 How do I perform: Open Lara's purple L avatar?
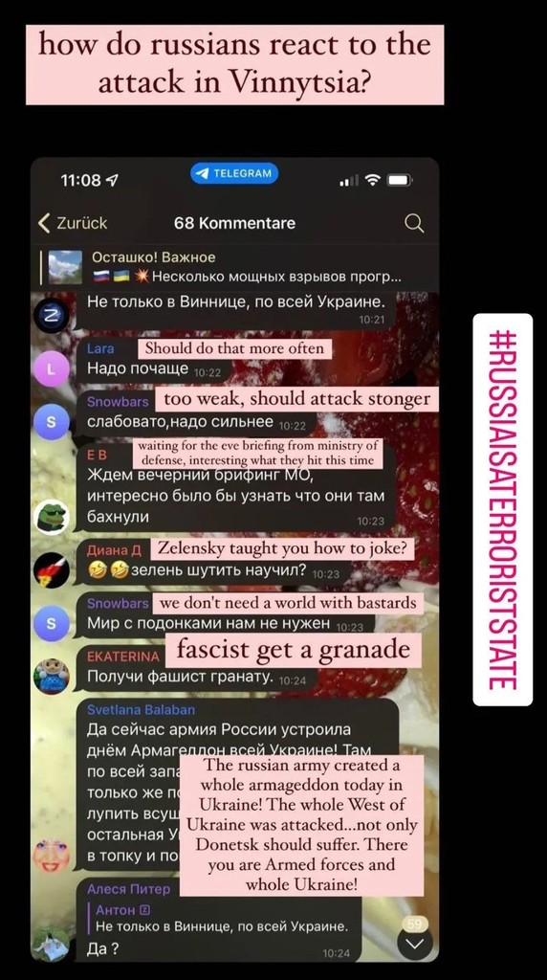point(52,368)
